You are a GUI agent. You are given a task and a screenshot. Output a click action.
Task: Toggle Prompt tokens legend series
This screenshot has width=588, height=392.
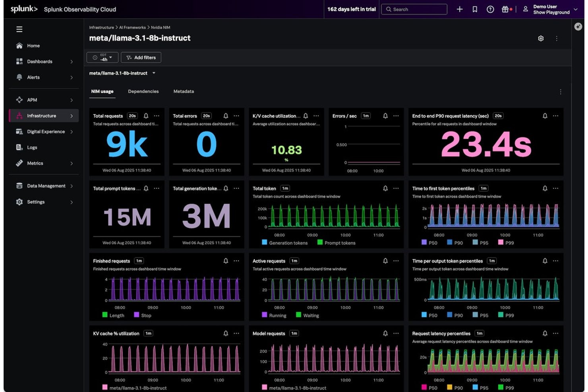point(336,243)
